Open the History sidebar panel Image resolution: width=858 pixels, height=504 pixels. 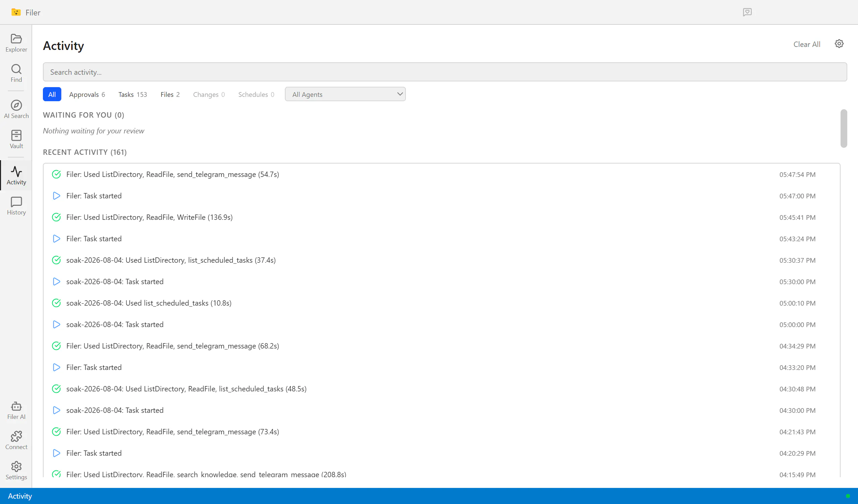tap(16, 206)
